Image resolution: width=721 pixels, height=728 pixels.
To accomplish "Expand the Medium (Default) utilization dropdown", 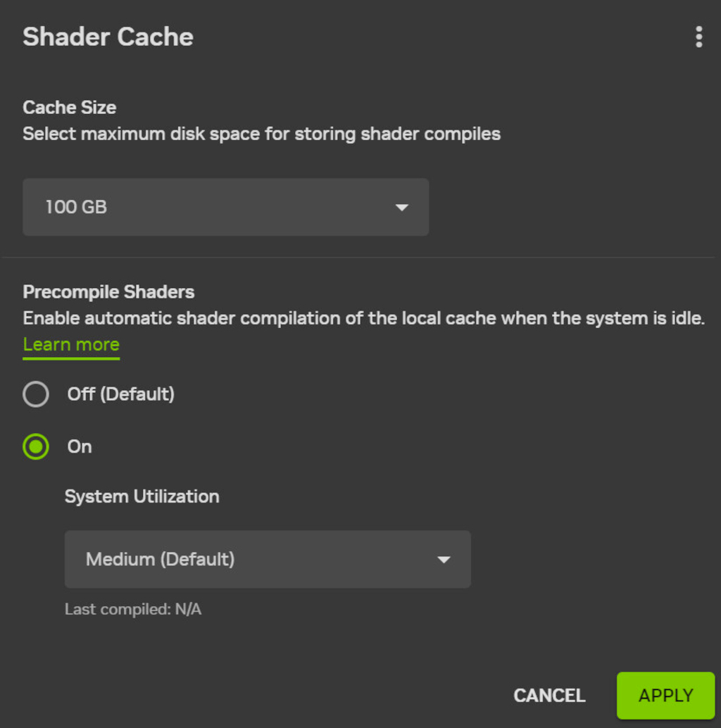I will [267, 559].
